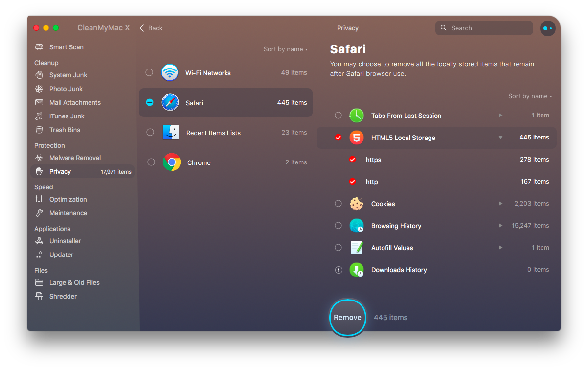This screenshot has height=370, width=588.
Task: Select the Uninstaller icon
Action: pos(39,241)
